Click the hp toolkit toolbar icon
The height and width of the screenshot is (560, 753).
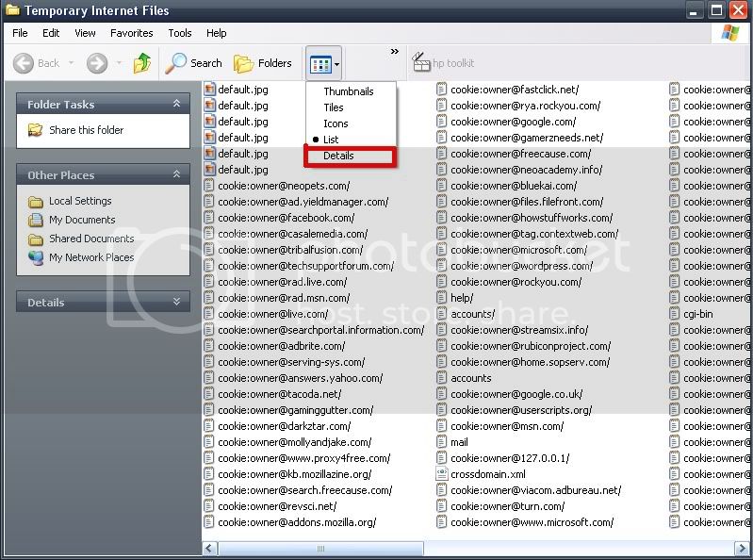point(420,63)
